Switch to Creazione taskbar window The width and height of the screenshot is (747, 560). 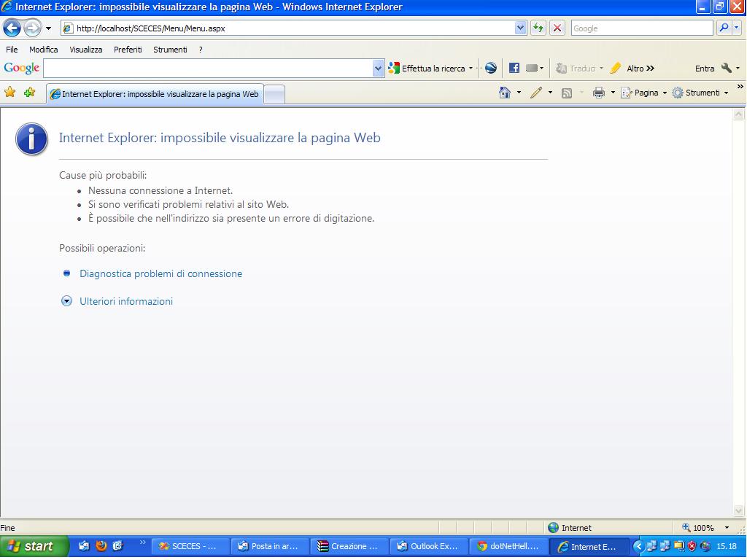[x=349, y=546]
